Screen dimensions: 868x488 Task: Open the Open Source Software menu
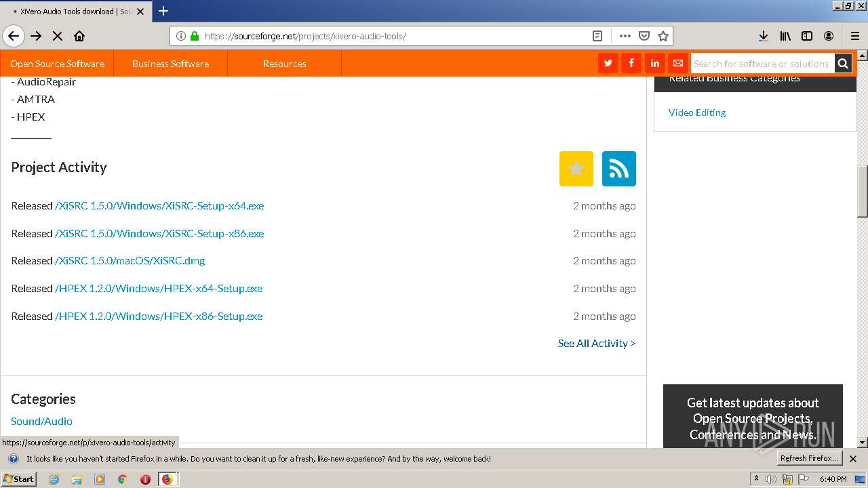57,64
